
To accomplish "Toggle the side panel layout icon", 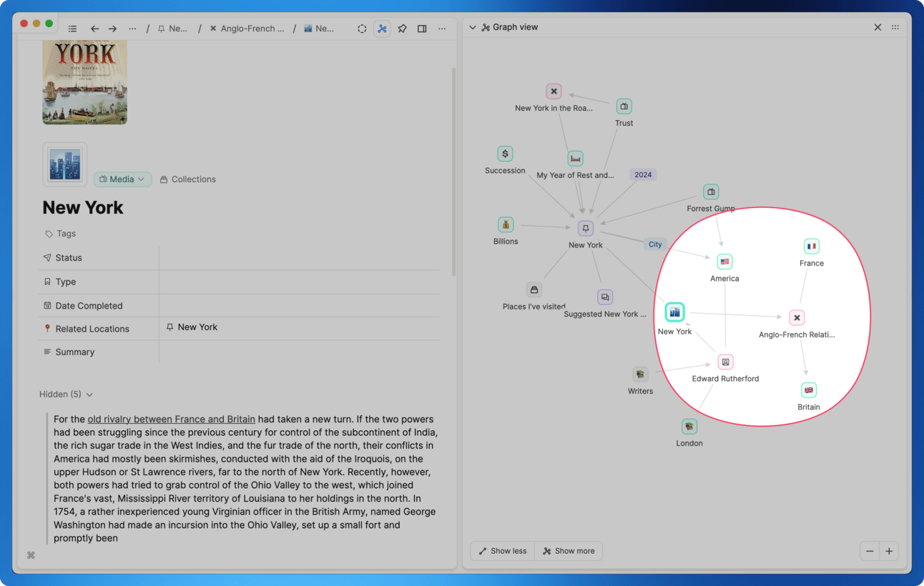I will click(422, 29).
